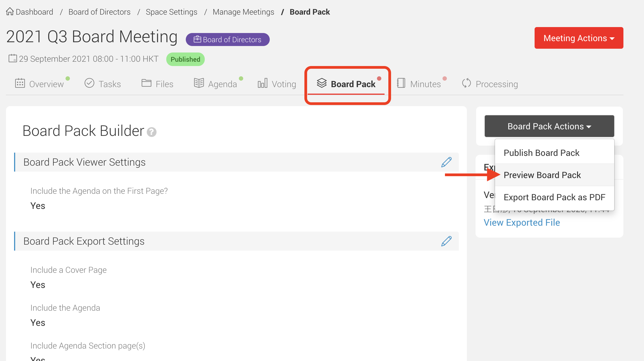Choose Publish Board Pack from menu
Viewport: 644px width, 361px height.
(x=541, y=153)
